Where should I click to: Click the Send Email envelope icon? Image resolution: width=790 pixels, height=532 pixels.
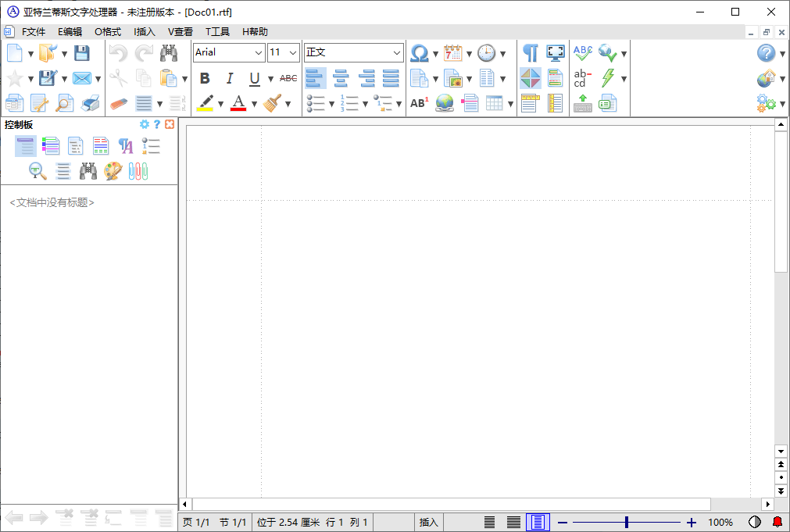81,78
